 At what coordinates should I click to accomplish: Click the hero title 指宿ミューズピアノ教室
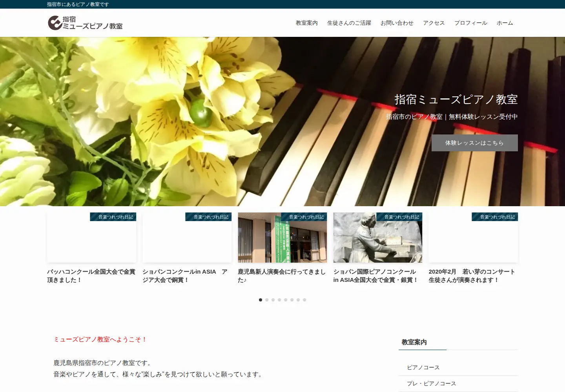(456, 100)
